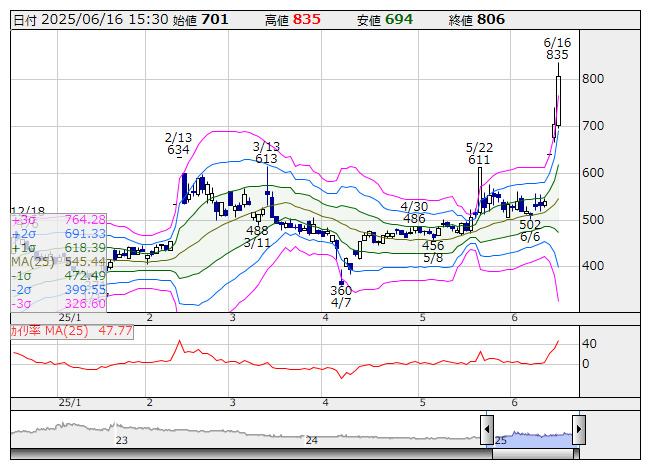Click the 500 price axis label
Screen dimensions: 653x470
593,220
